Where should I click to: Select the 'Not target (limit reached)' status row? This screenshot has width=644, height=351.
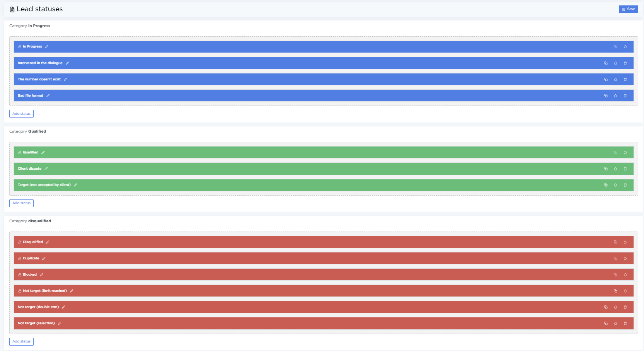(x=309, y=291)
